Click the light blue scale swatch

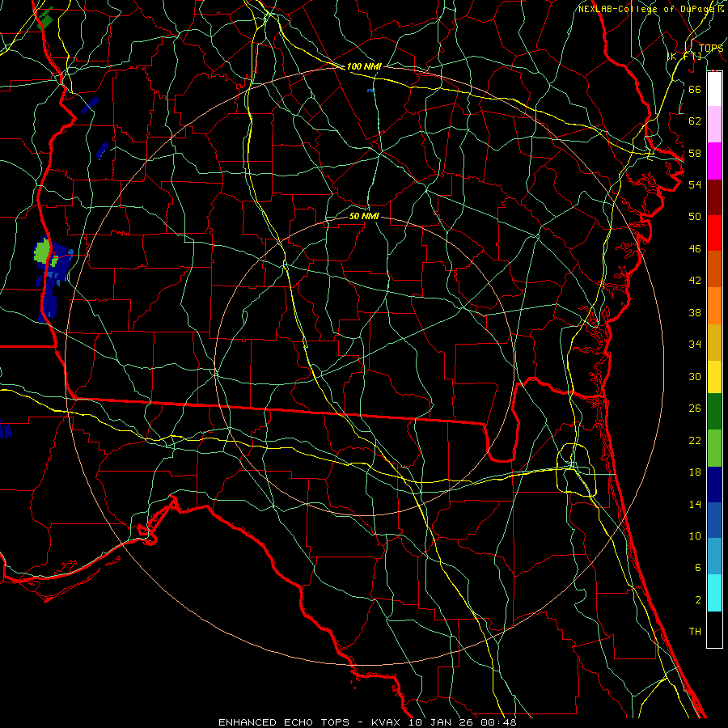click(714, 557)
